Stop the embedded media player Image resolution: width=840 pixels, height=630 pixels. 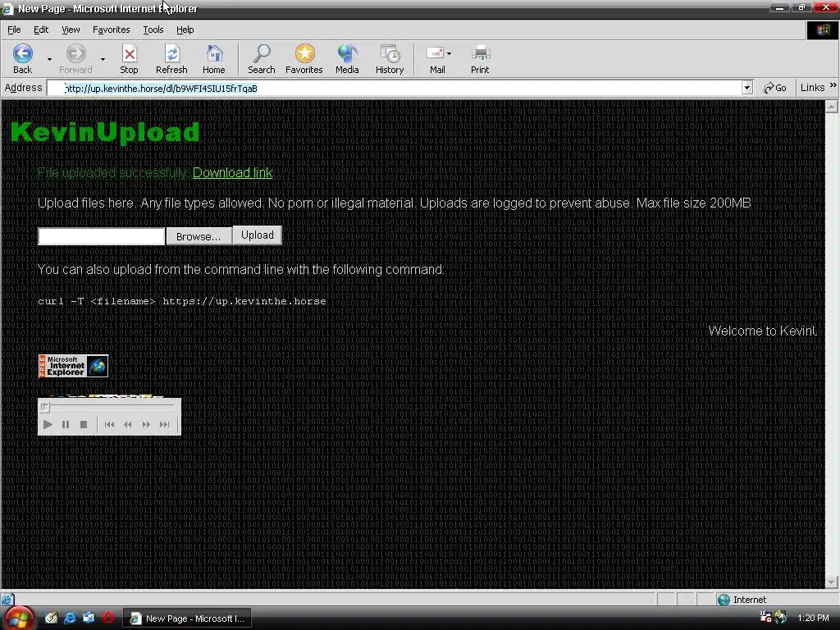[x=84, y=424]
